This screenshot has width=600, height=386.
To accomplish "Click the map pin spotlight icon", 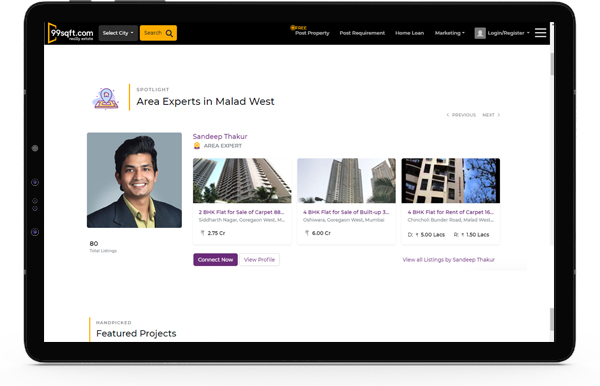I will (106, 98).
